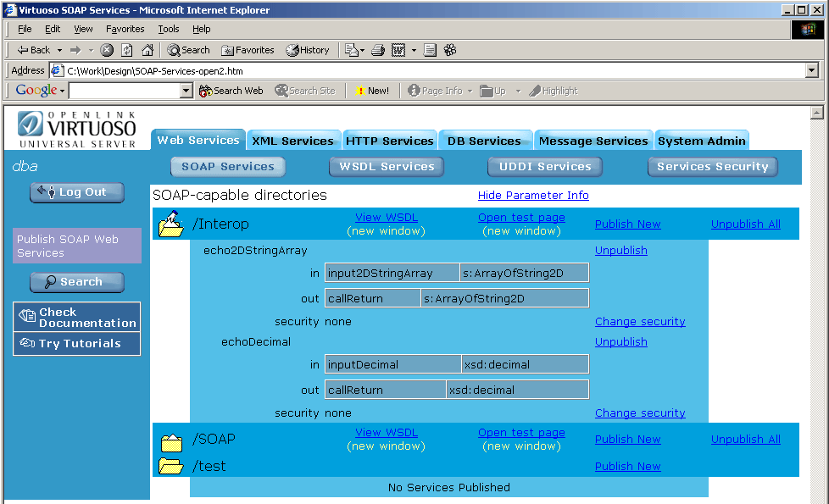Click the Messenger icon in toolbar
The height and width of the screenshot is (504, 829).
click(x=450, y=50)
